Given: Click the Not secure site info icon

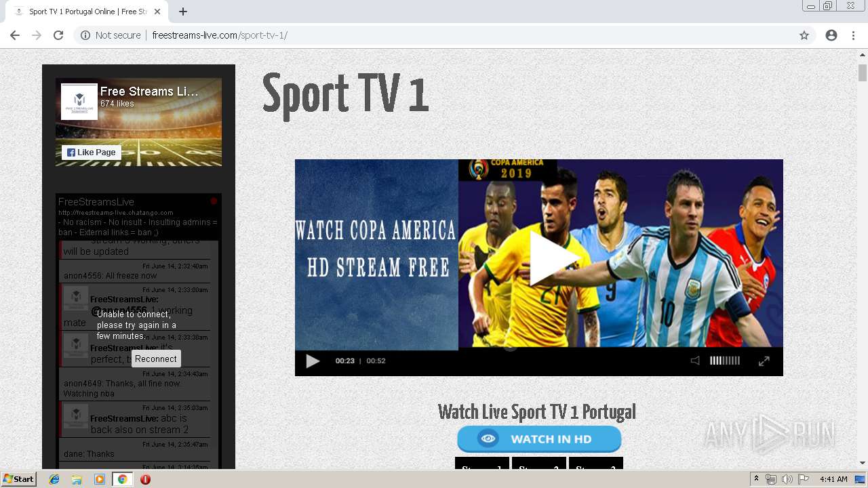Looking at the screenshot, I should tap(85, 35).
